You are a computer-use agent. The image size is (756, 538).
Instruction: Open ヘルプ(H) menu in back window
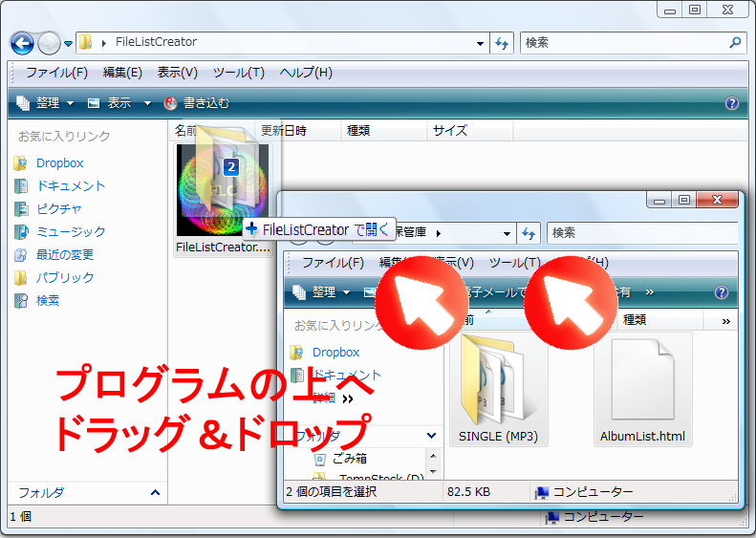(x=306, y=73)
